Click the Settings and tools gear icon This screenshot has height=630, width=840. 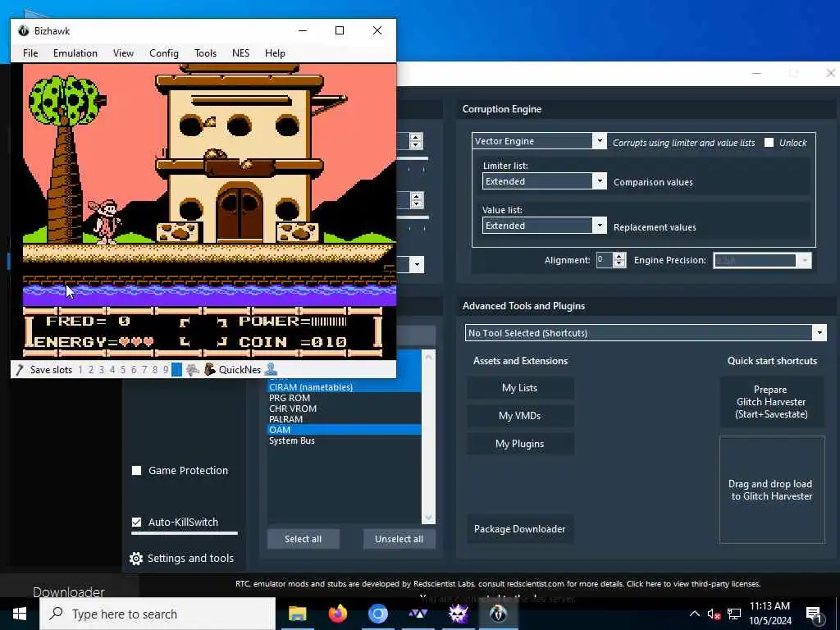click(136, 559)
